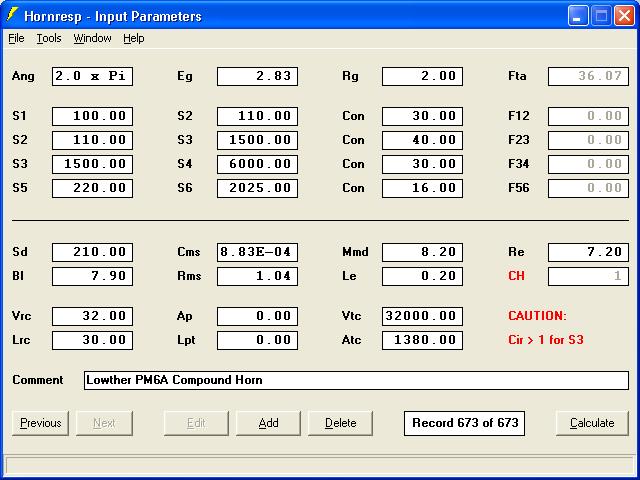Click the greyed Fta field showing 36.07
This screenshot has height=480, width=640.
coord(588,76)
